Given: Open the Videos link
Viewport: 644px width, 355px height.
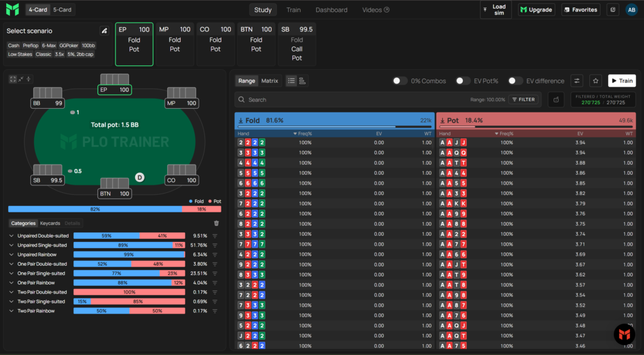Looking at the screenshot, I should [x=375, y=10].
